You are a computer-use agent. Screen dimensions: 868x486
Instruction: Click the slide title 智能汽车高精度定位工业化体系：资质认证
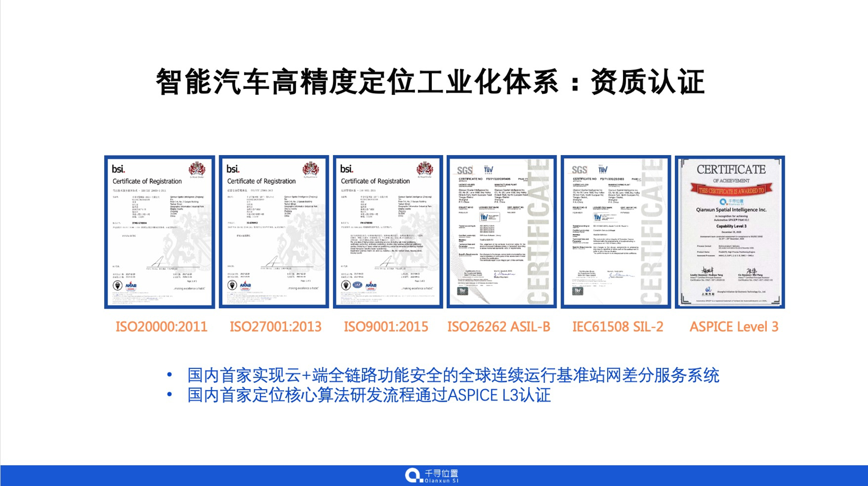tap(430, 82)
